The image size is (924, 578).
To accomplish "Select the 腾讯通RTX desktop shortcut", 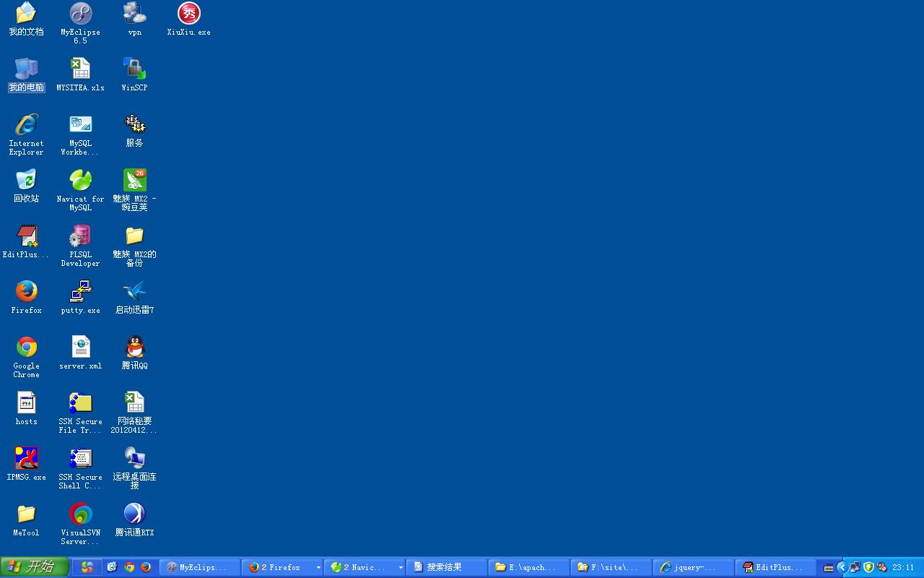I will pyautogui.click(x=134, y=520).
